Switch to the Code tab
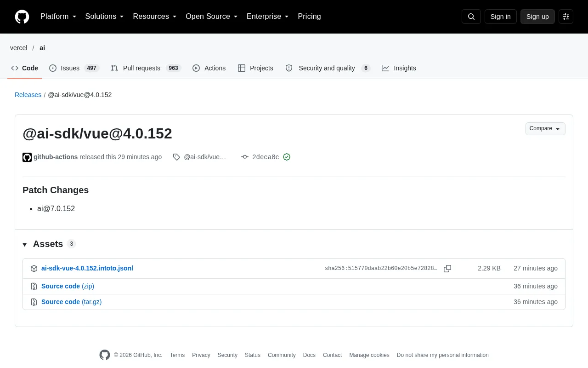The width and height of the screenshot is (588, 368). pos(25,68)
